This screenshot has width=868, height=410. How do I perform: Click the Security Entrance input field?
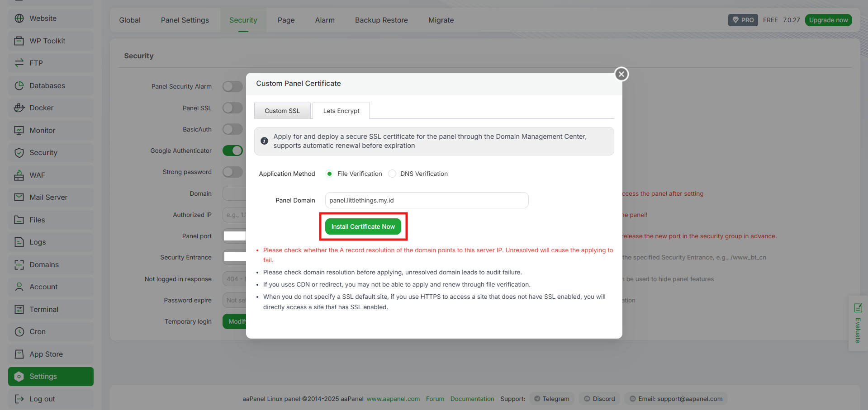tap(234, 257)
